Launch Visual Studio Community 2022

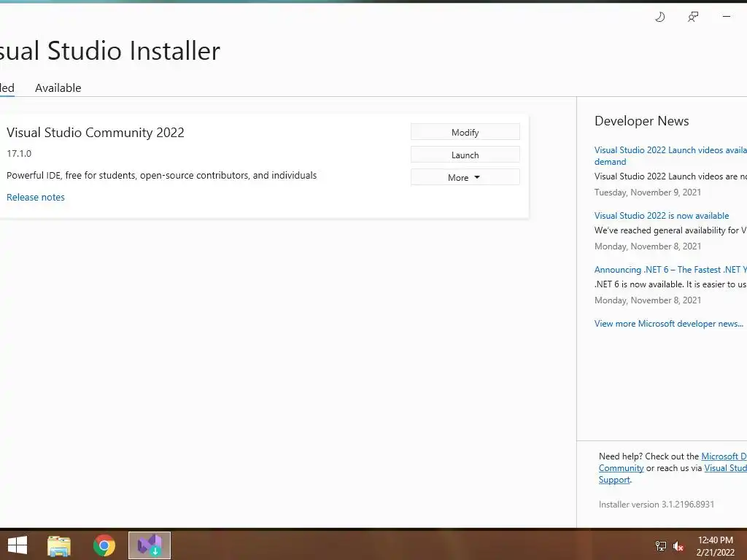465,155
